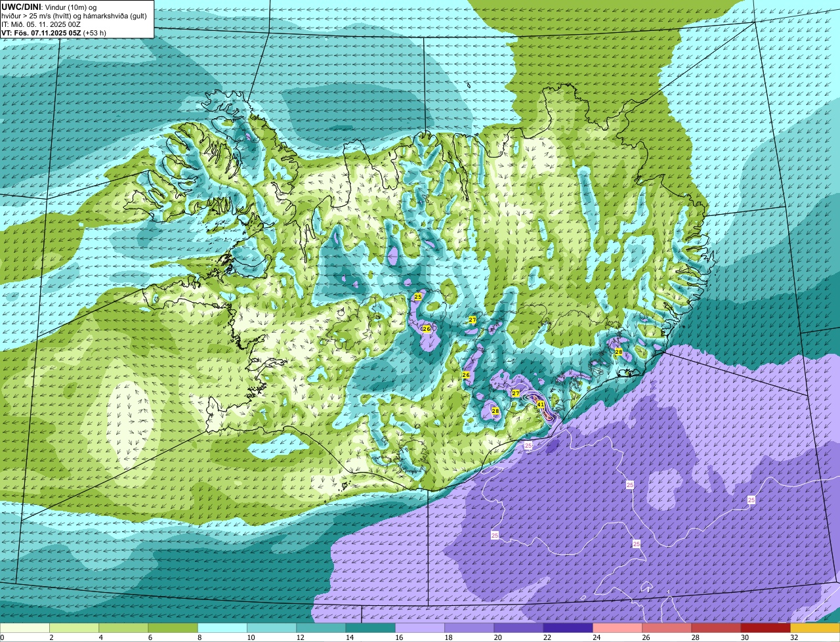Image resolution: width=840 pixels, height=642 pixels.
Task: Select the 24–26 m/s pink legend swatch
Action: [618, 628]
